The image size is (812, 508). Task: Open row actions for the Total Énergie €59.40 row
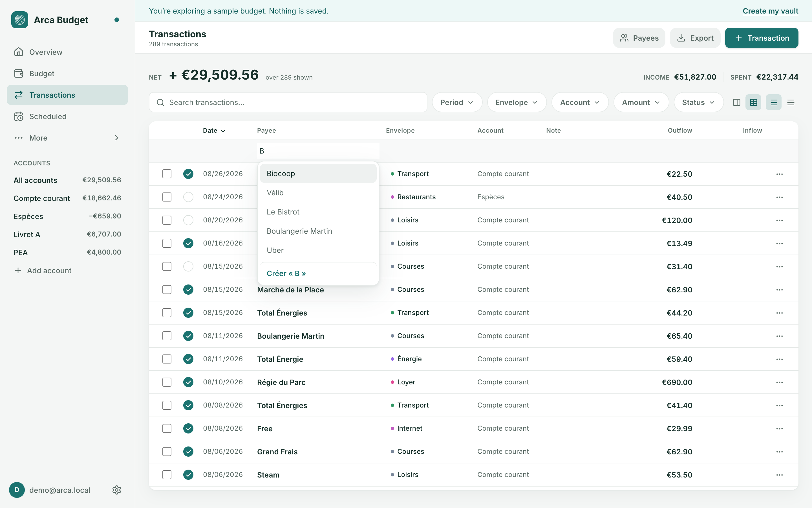pyautogui.click(x=780, y=359)
